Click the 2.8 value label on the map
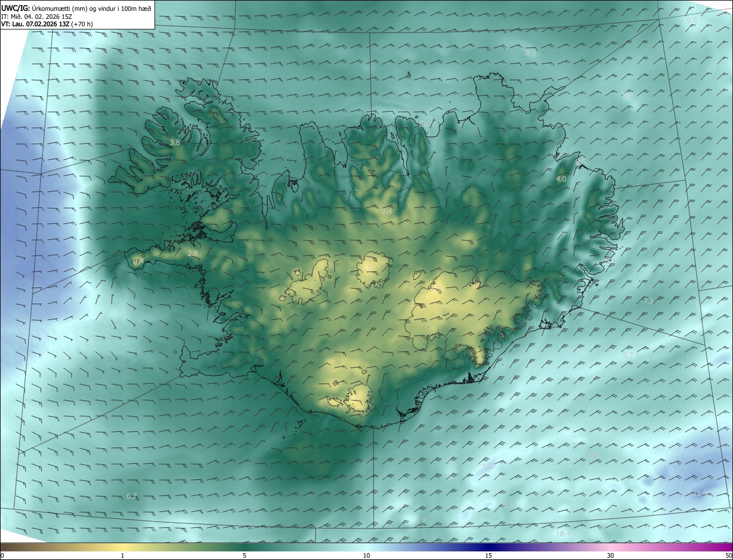Viewport: 733px width, 560px height. tap(192, 253)
